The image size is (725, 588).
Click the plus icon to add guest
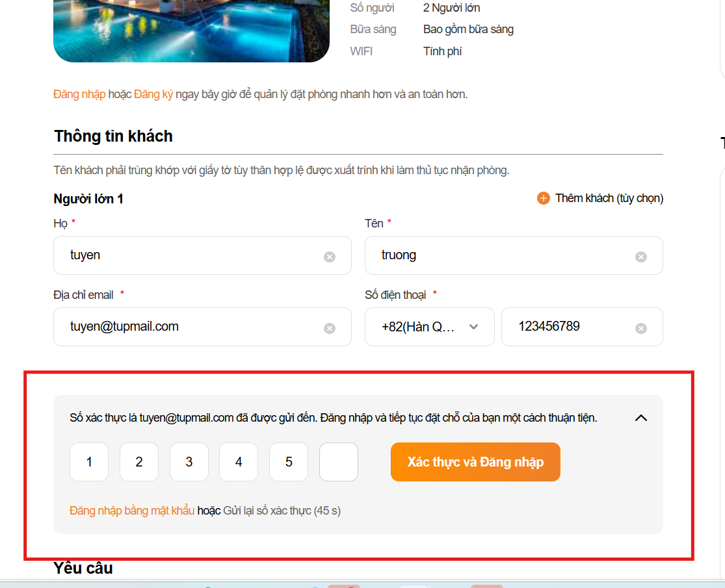pyautogui.click(x=544, y=198)
